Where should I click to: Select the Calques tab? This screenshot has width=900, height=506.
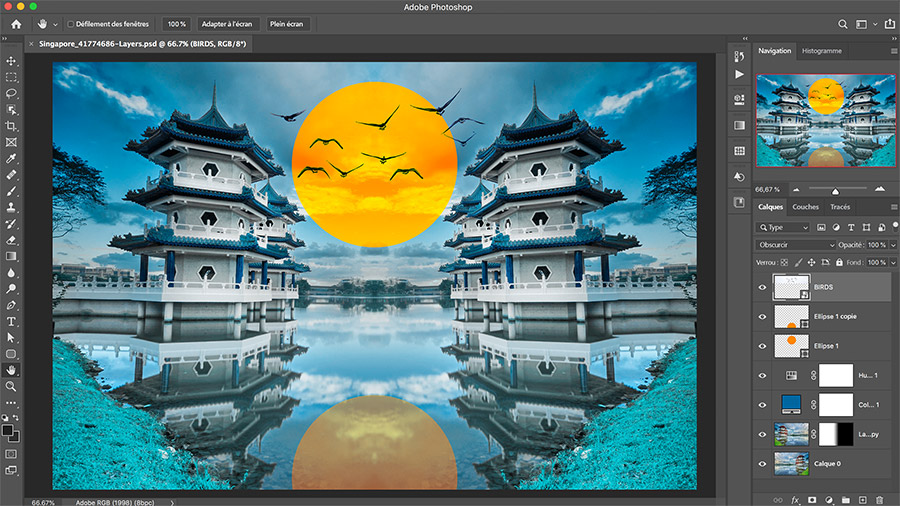pyautogui.click(x=770, y=207)
